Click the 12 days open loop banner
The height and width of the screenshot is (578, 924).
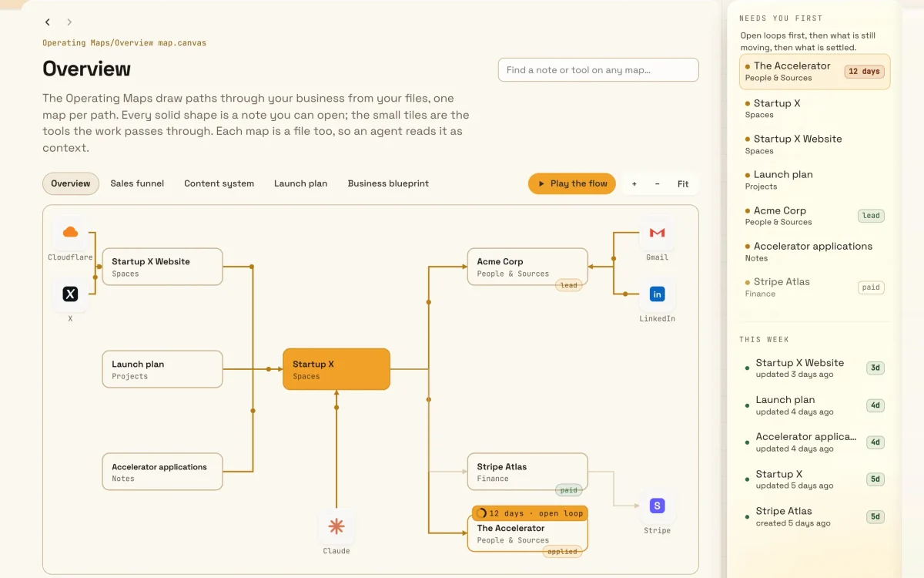point(530,513)
